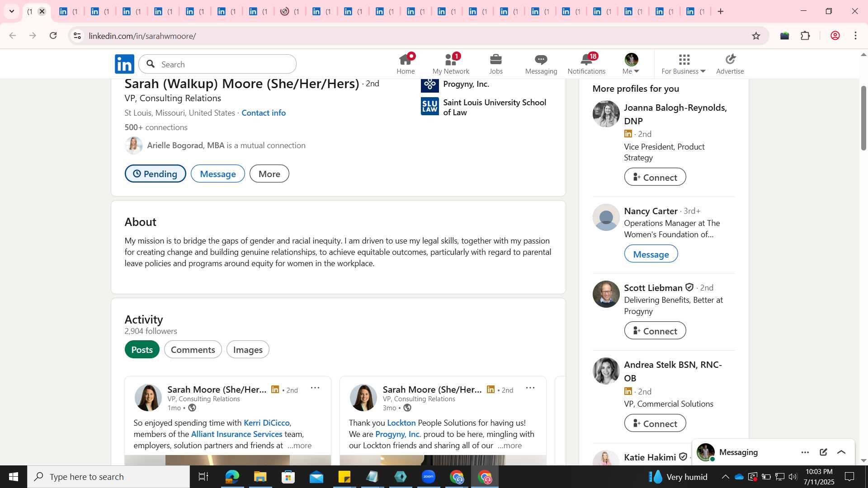The width and height of the screenshot is (868, 488).
Task: Click the LinkedIn logo
Action: click(124, 64)
